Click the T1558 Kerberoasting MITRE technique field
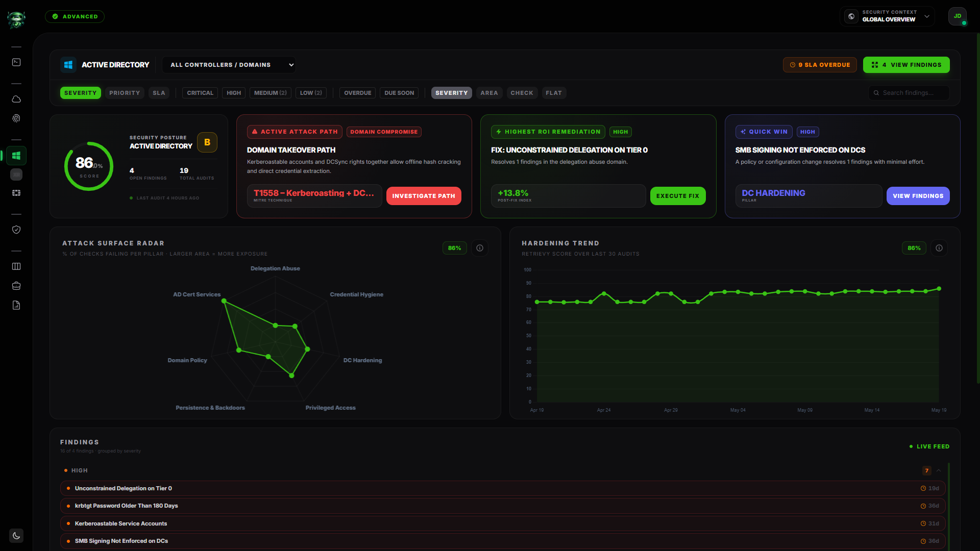The height and width of the screenshot is (551, 980). [314, 196]
